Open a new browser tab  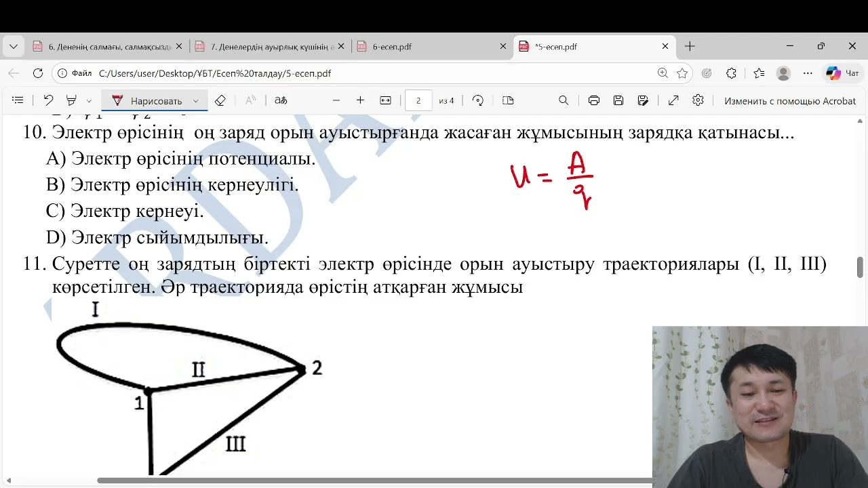(690, 46)
